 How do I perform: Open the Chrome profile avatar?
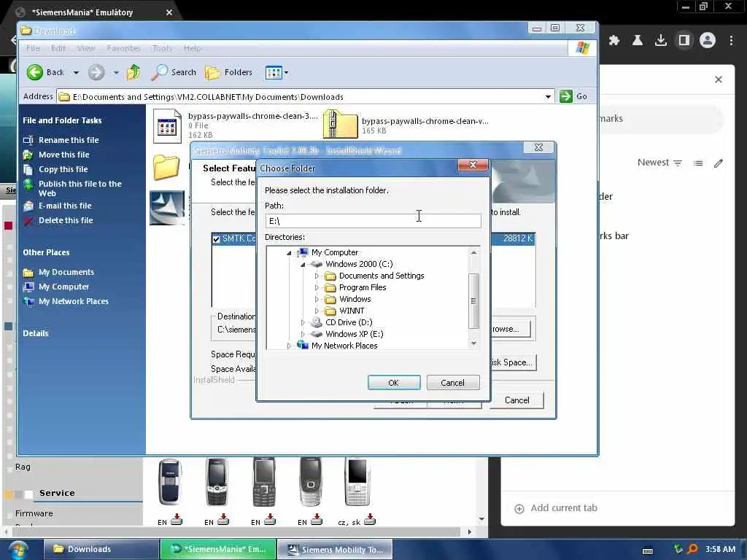[x=708, y=41]
